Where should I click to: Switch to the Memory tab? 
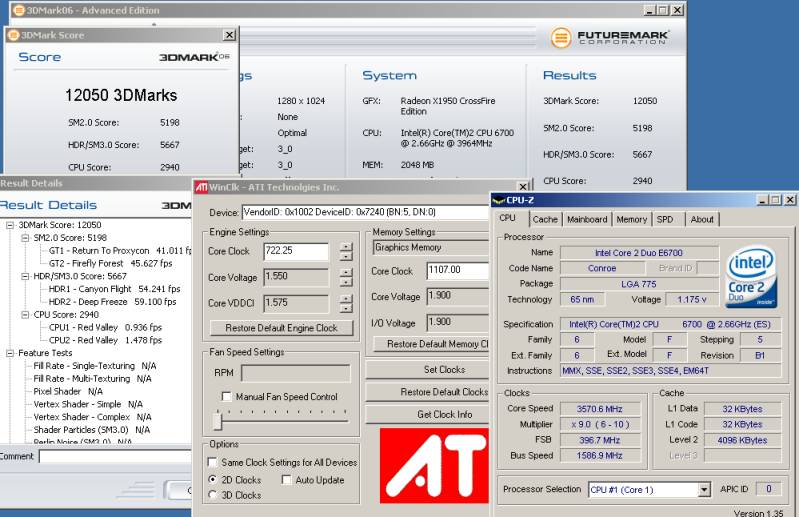tap(631, 220)
